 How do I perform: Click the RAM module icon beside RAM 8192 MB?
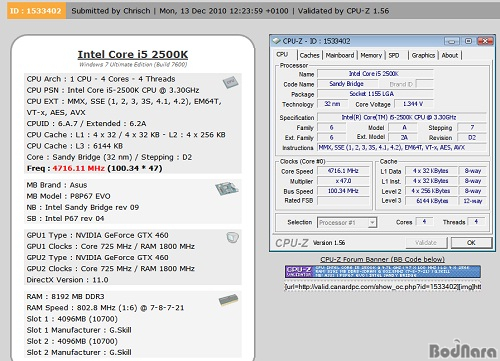228,300
